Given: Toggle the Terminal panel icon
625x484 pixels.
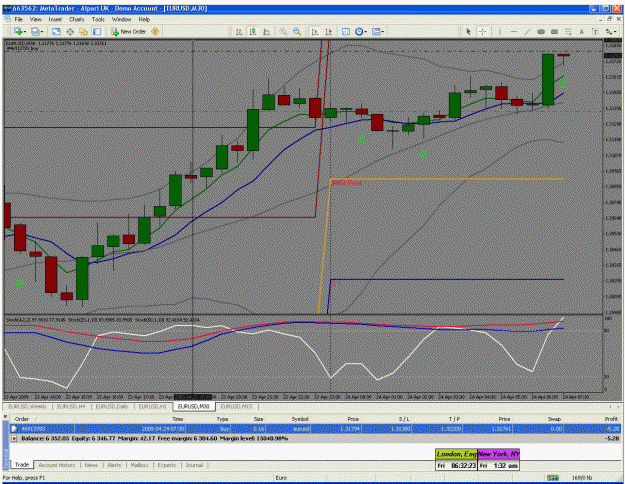Looking at the screenshot, I should (x=97, y=31).
